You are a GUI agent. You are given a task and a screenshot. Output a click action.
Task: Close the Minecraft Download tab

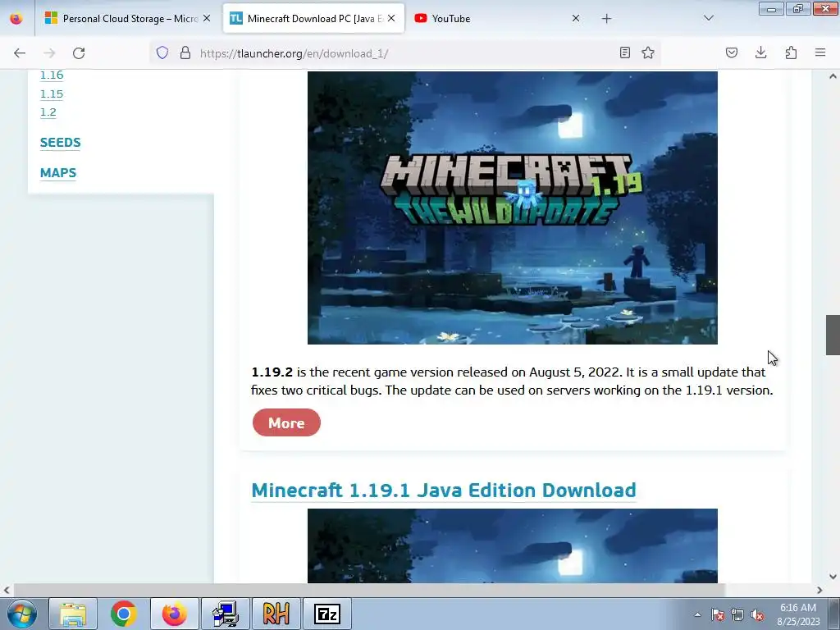(x=391, y=18)
